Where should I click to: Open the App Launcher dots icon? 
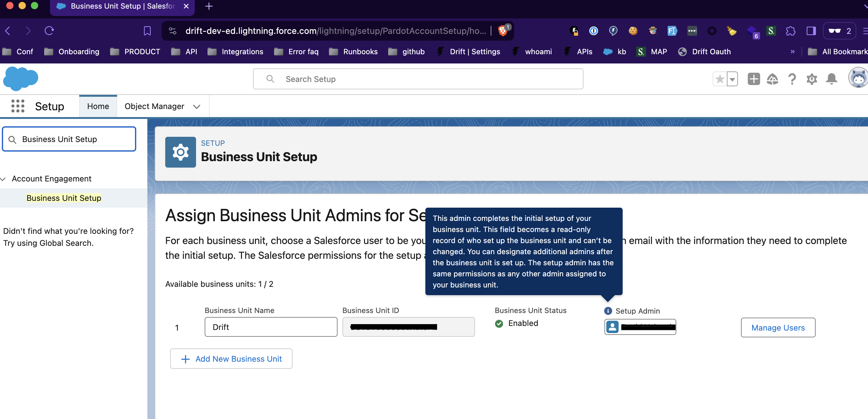[x=18, y=106]
